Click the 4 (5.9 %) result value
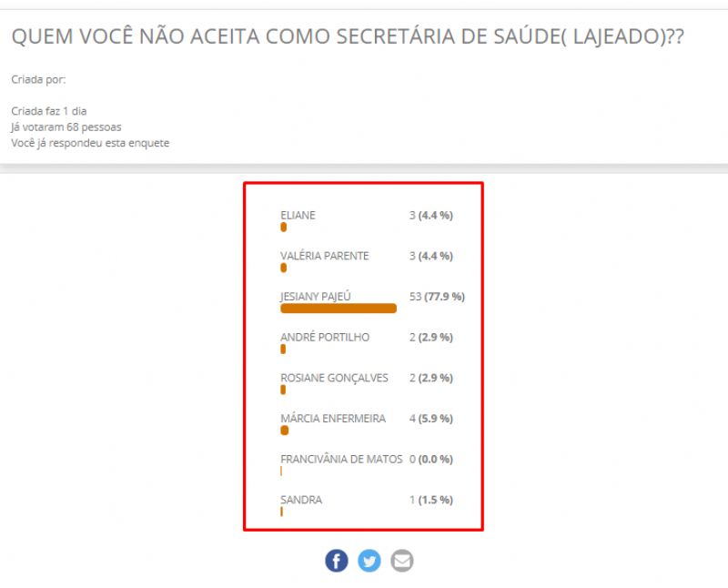This screenshot has width=728, height=588. click(431, 419)
